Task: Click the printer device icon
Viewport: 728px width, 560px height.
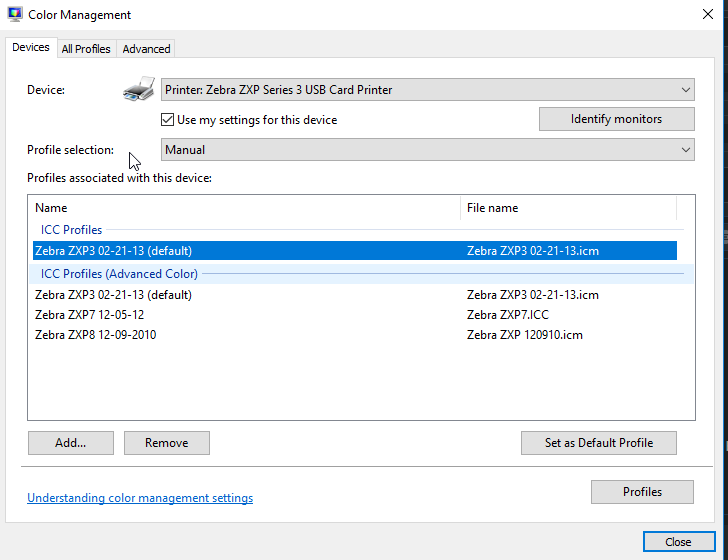Action: point(138,90)
